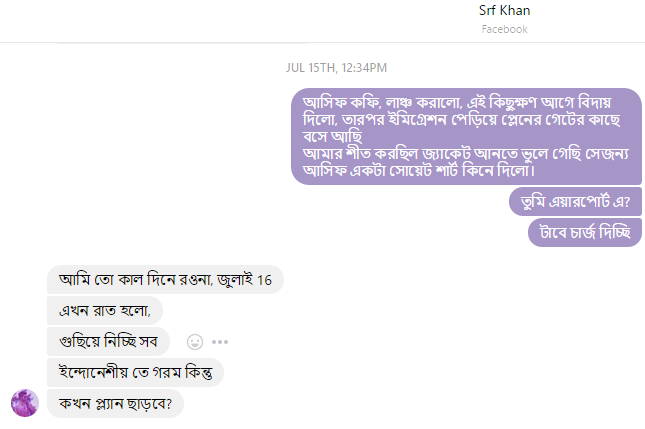Click the 12:34PM time in the timestamp

point(364,68)
